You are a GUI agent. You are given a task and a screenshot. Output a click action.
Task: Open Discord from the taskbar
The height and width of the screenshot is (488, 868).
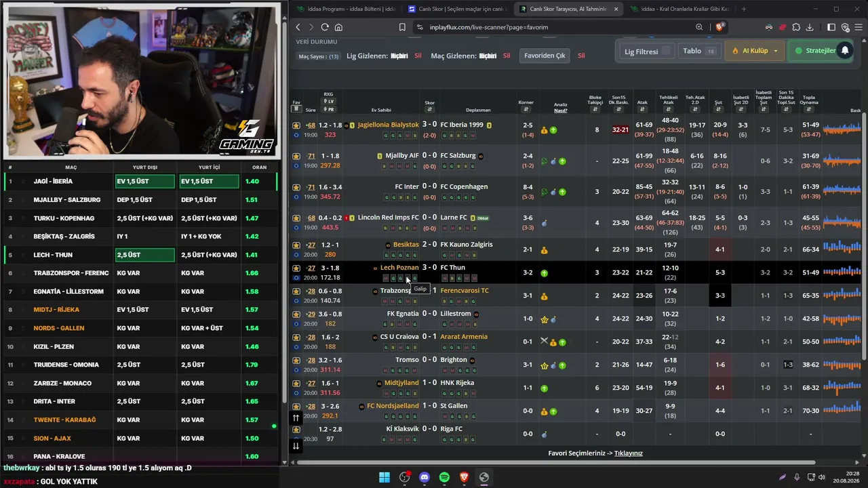[425, 477]
